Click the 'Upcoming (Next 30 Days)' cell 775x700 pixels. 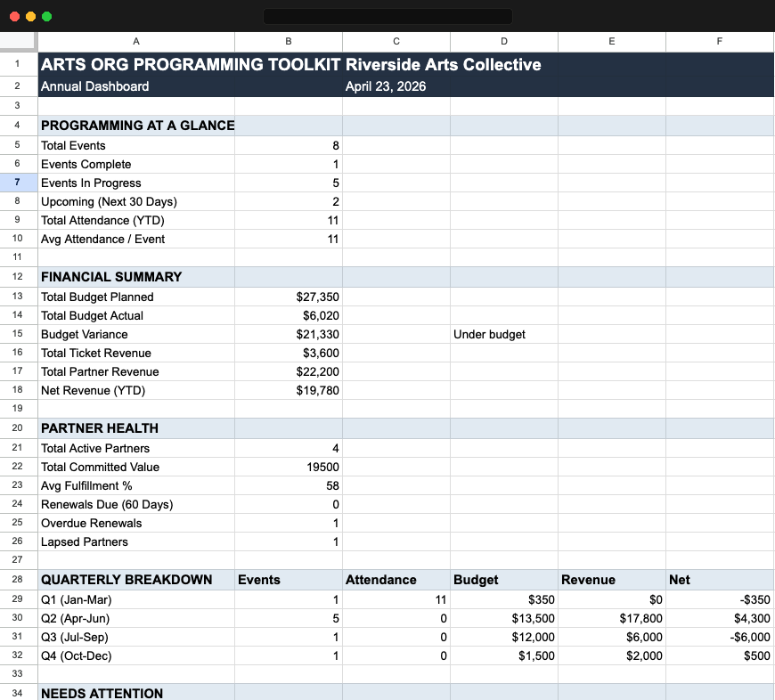coord(136,201)
